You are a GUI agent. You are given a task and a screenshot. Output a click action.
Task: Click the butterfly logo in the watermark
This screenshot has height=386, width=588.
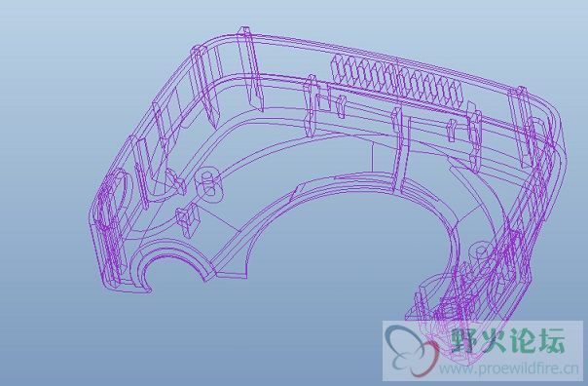pos(412,350)
